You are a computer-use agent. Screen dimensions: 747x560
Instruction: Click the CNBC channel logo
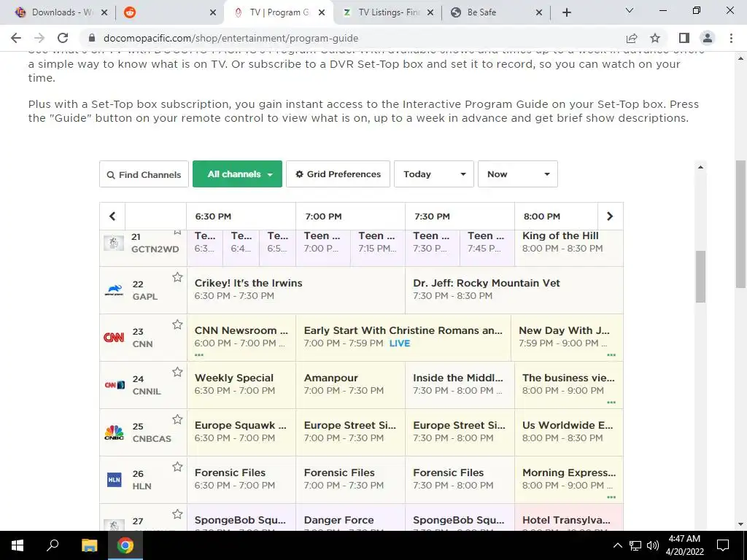pos(114,432)
